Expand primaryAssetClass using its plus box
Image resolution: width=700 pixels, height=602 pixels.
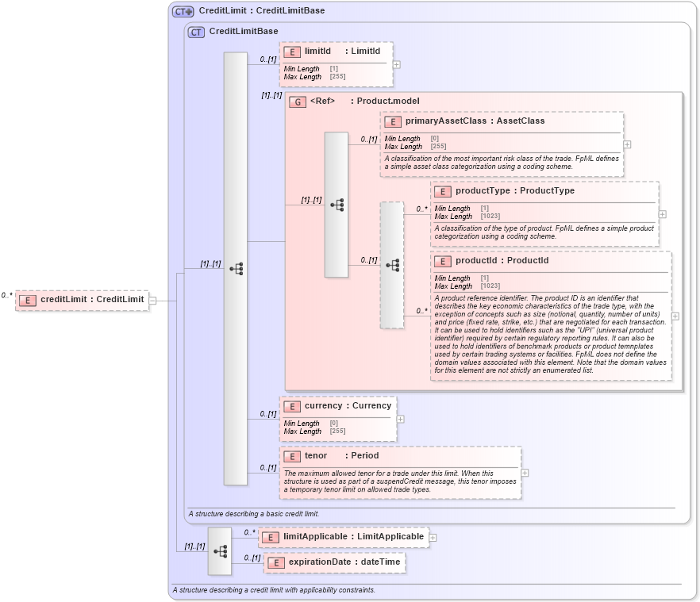pos(625,144)
